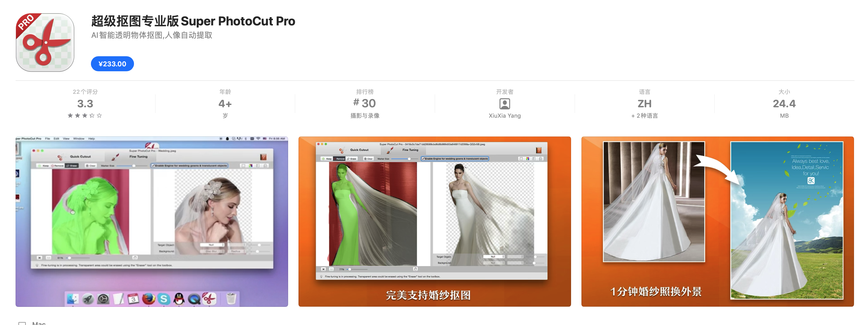Click the 24.4 MB size badge
Image resolution: width=868 pixels, height=325 pixels.
point(784,103)
